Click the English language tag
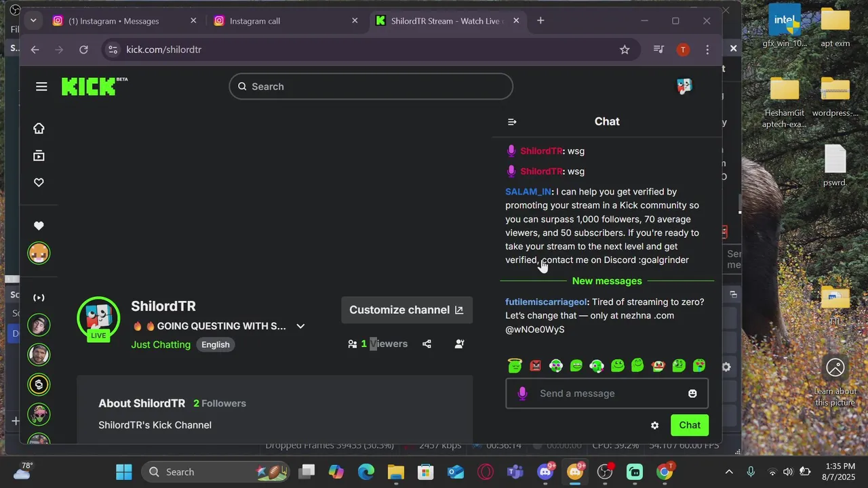 pos(216,344)
